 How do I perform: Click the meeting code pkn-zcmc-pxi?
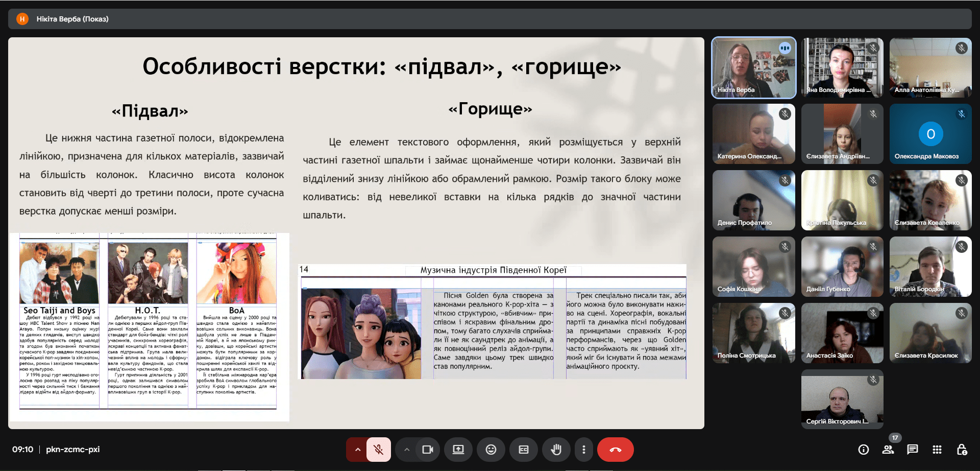pos(72,450)
